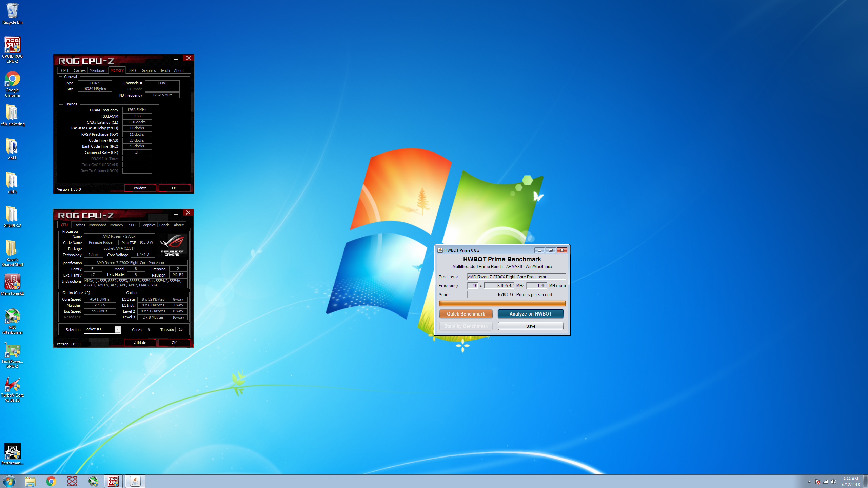
Task: Switch to SPD tab in lower CPU-Z window
Action: (x=132, y=225)
